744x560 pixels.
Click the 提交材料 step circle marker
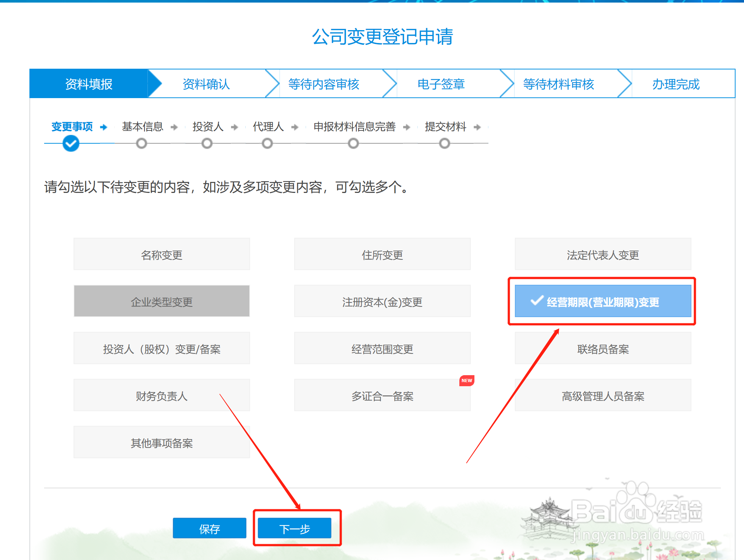pos(445,143)
